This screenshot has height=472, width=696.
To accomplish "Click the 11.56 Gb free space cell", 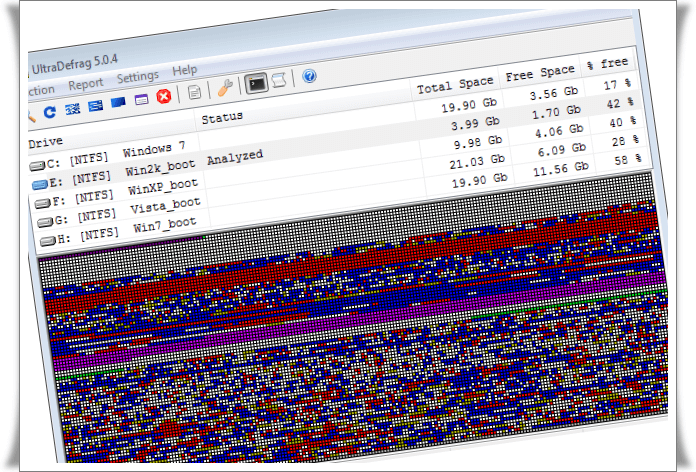I will coord(561,168).
